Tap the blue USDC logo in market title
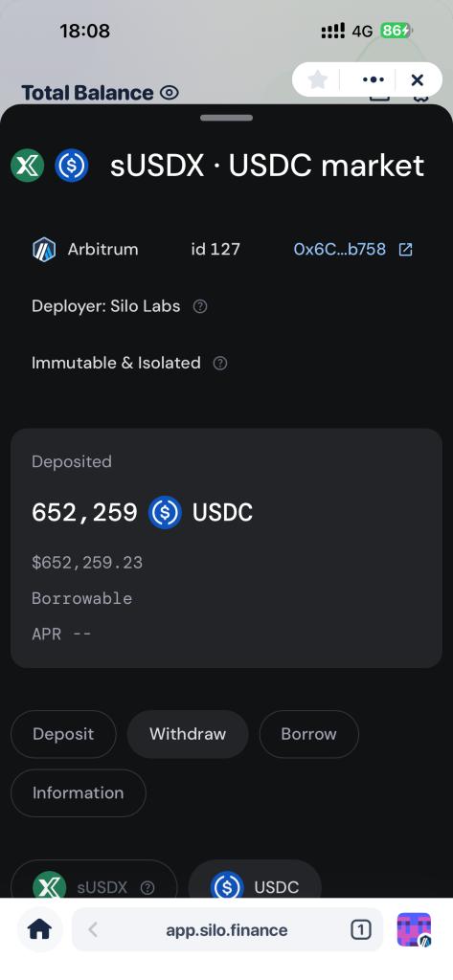The image size is (453, 980). 72,166
